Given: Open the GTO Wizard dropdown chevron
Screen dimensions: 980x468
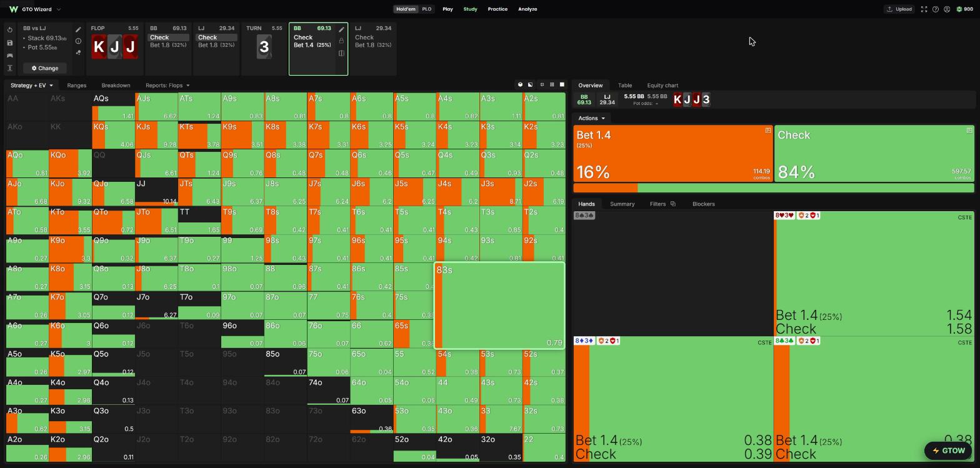Looking at the screenshot, I should tap(59, 9).
